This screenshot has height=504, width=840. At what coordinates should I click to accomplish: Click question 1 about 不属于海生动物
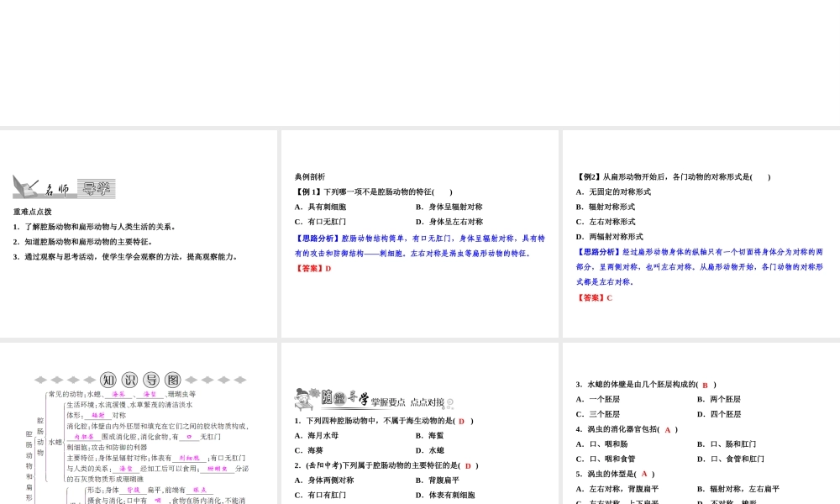click(x=384, y=421)
